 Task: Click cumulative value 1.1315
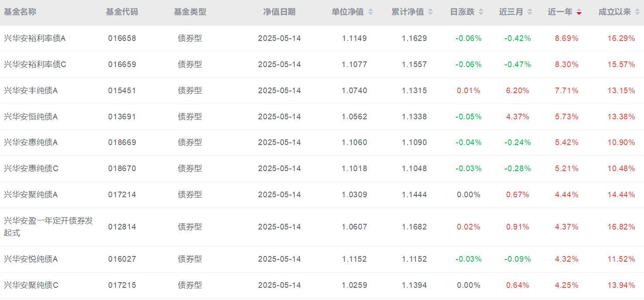point(414,91)
